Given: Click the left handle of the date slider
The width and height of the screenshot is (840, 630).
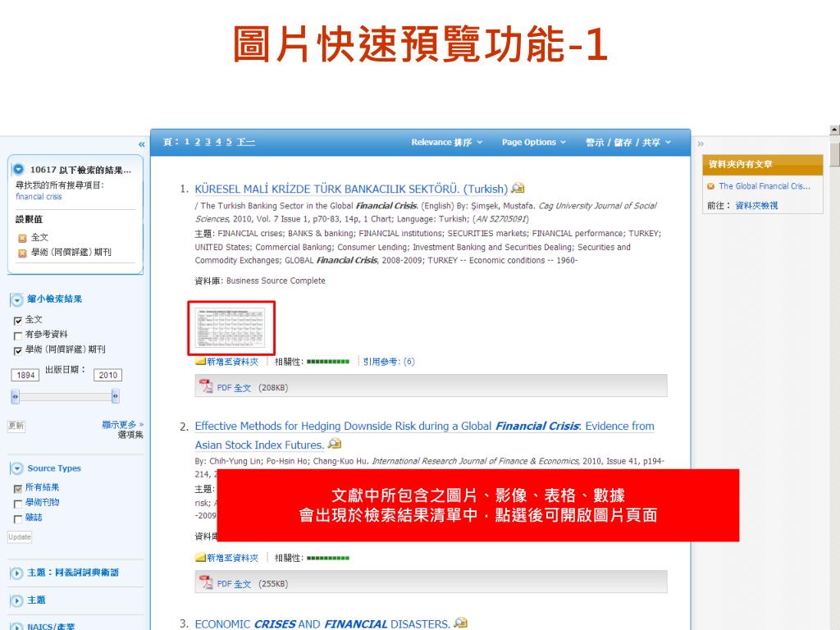Looking at the screenshot, I should (15, 397).
